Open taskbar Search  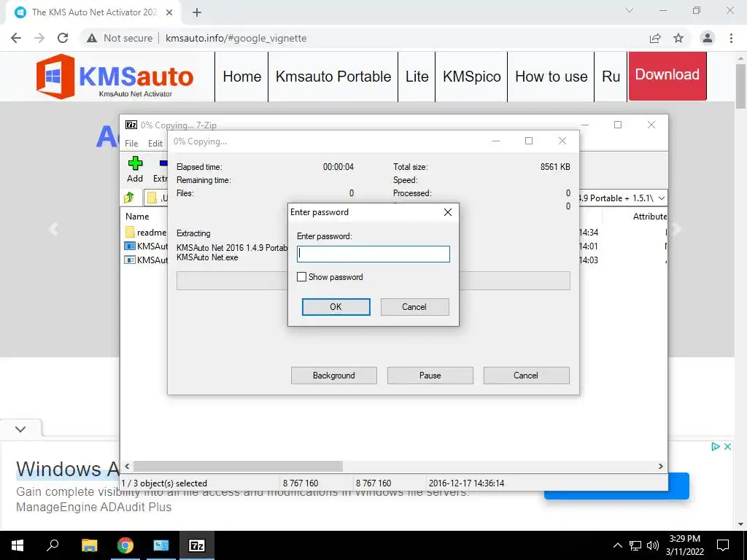click(53, 545)
